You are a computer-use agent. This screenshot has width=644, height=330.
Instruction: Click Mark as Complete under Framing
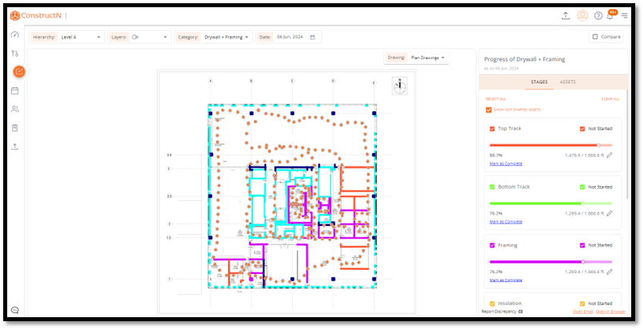pyautogui.click(x=506, y=280)
